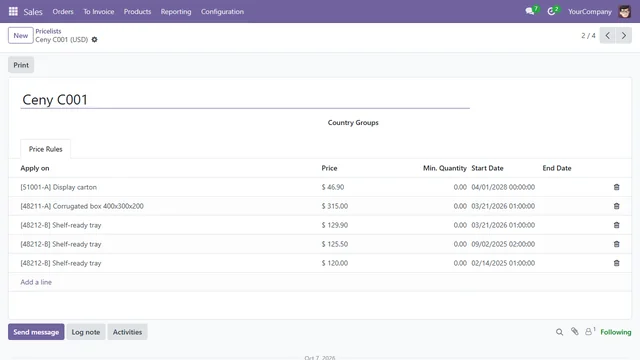Click the Print button
This screenshot has height=360, width=640.
point(21,65)
